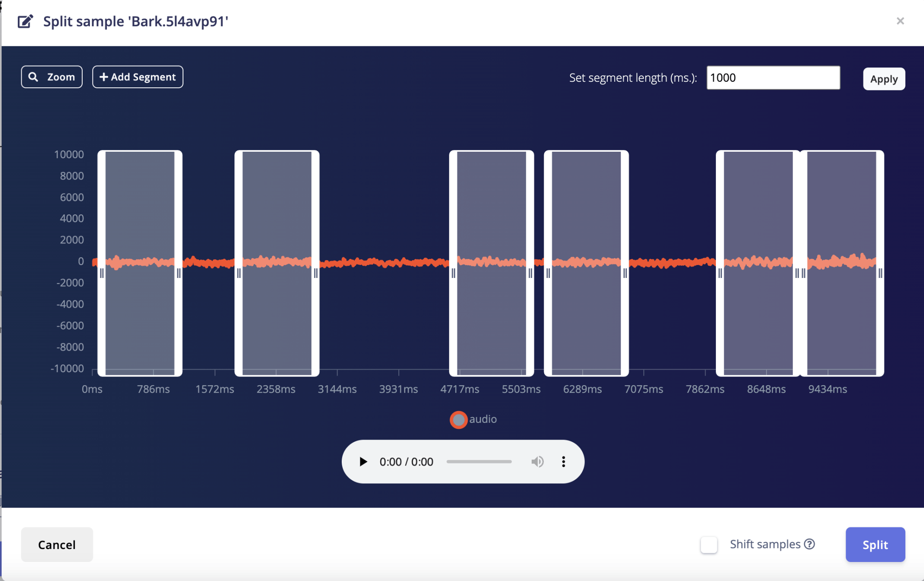The width and height of the screenshot is (924, 581).
Task: Click the first segment's left drag handle
Action: pyautogui.click(x=102, y=273)
